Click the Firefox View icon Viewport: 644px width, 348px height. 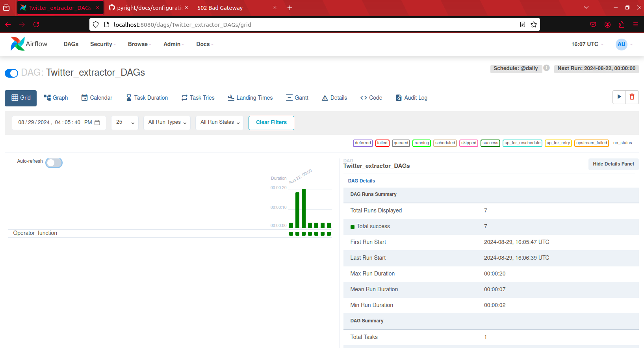pos(6,7)
